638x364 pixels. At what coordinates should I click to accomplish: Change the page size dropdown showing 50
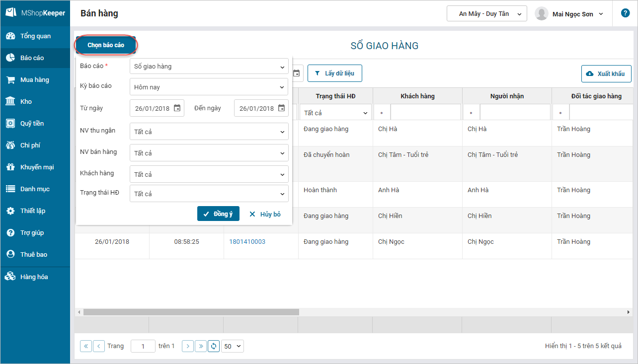pos(233,346)
